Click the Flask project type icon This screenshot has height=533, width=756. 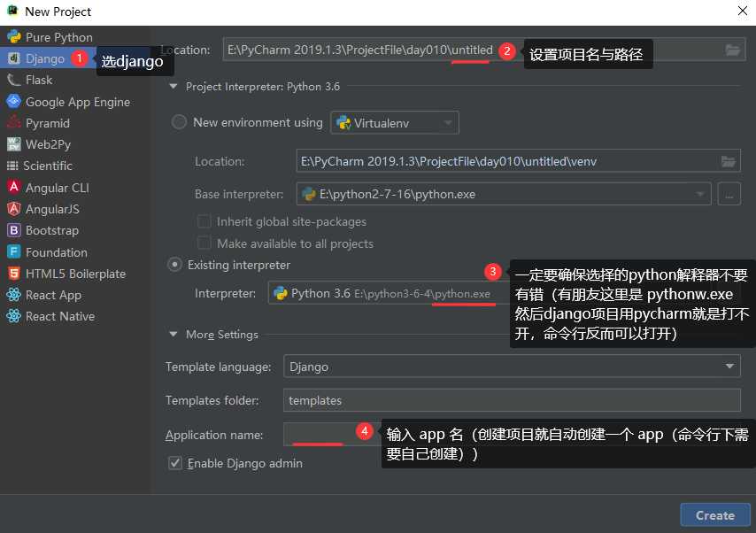14,80
